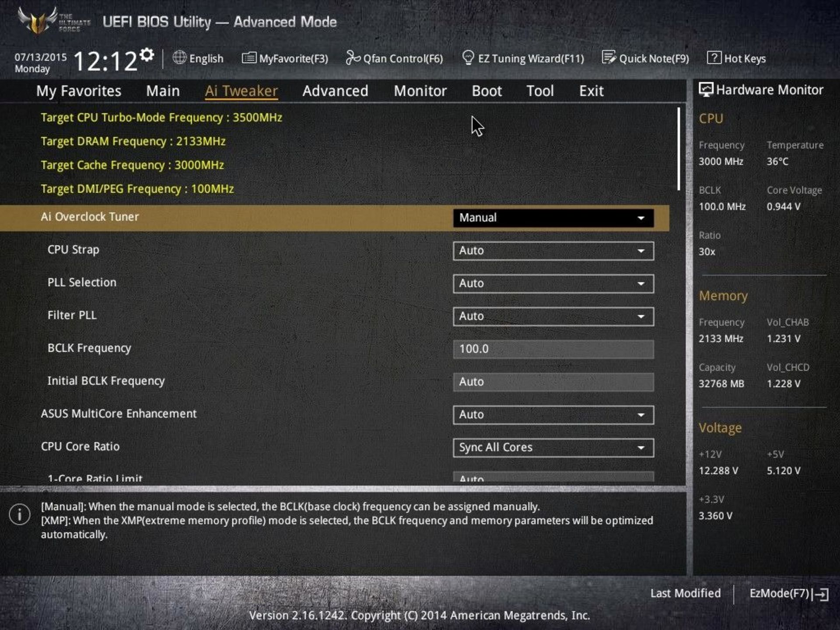
Task: Open EZ Tuning Wizard tool
Action: pos(522,58)
